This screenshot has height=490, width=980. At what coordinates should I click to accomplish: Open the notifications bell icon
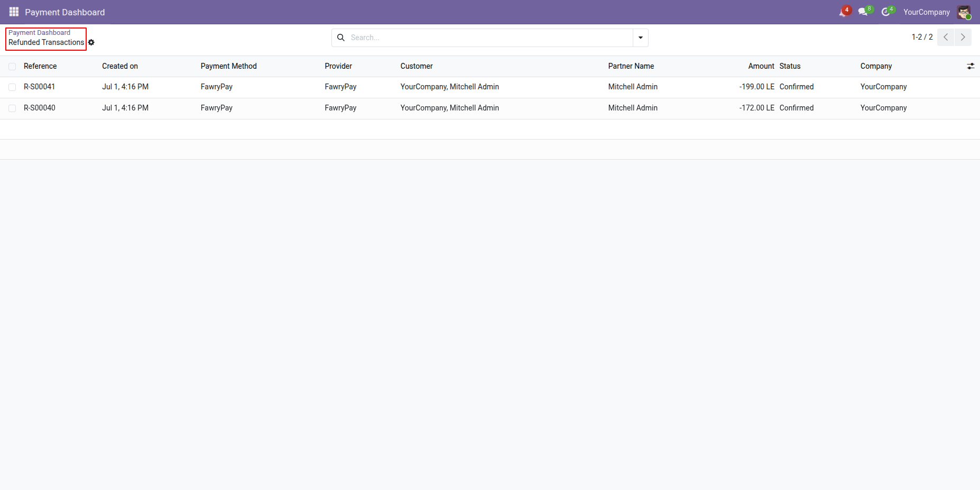pos(843,12)
